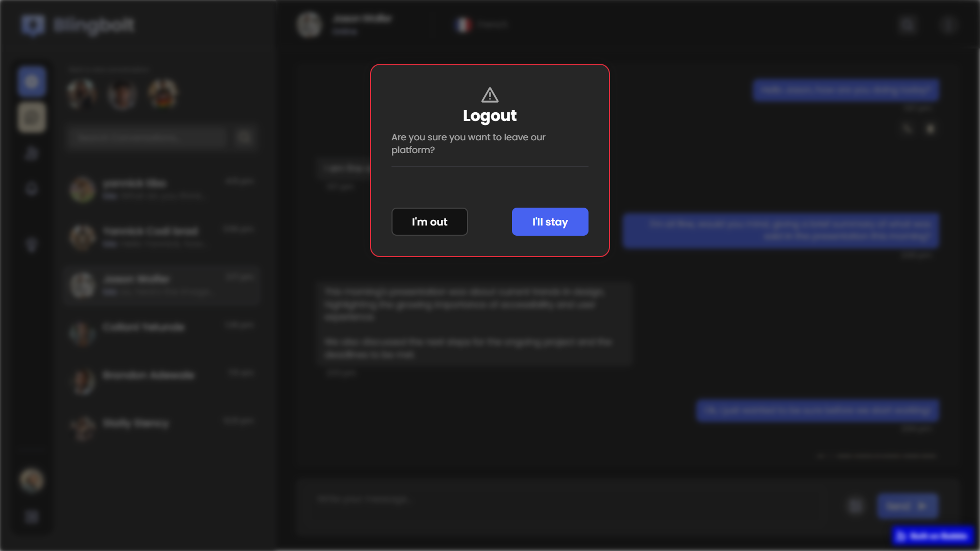Click the emoji icon left of Send button
The height and width of the screenshot is (551, 980).
click(x=856, y=506)
